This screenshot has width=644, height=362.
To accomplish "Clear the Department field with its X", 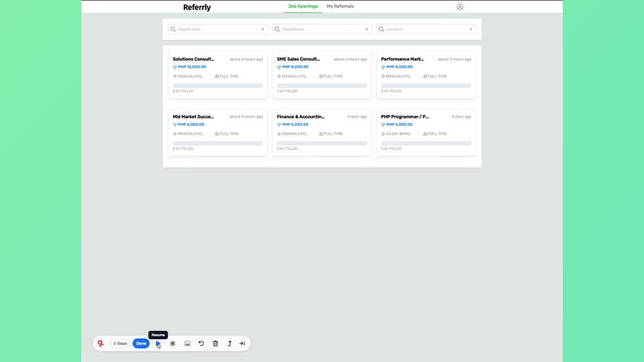I will [367, 29].
